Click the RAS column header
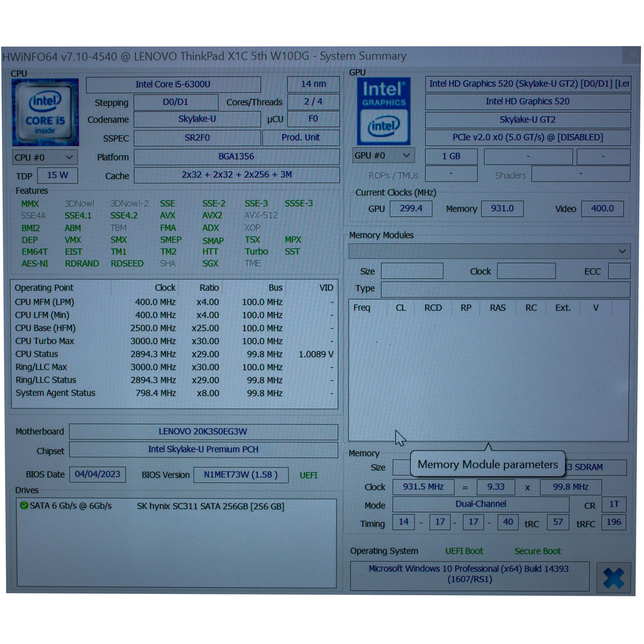The height and width of the screenshot is (644, 644). tap(498, 308)
